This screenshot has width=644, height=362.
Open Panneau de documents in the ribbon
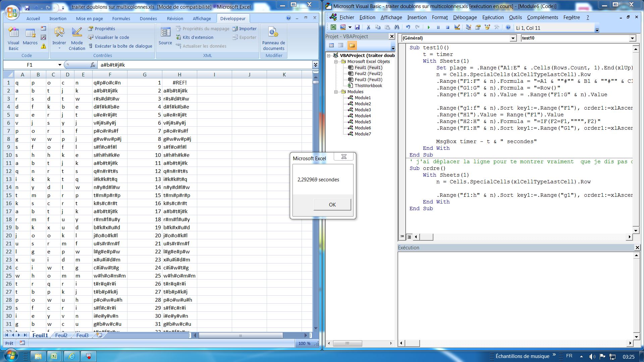click(274, 39)
